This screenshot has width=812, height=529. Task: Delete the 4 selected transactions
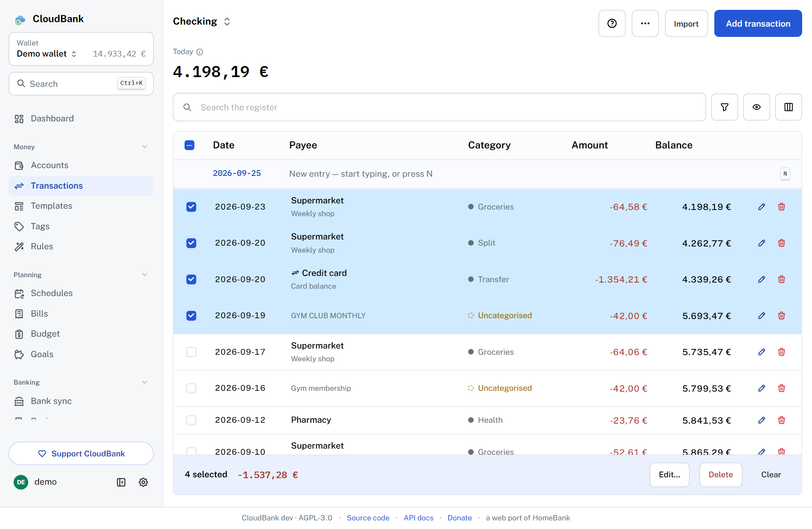721,474
